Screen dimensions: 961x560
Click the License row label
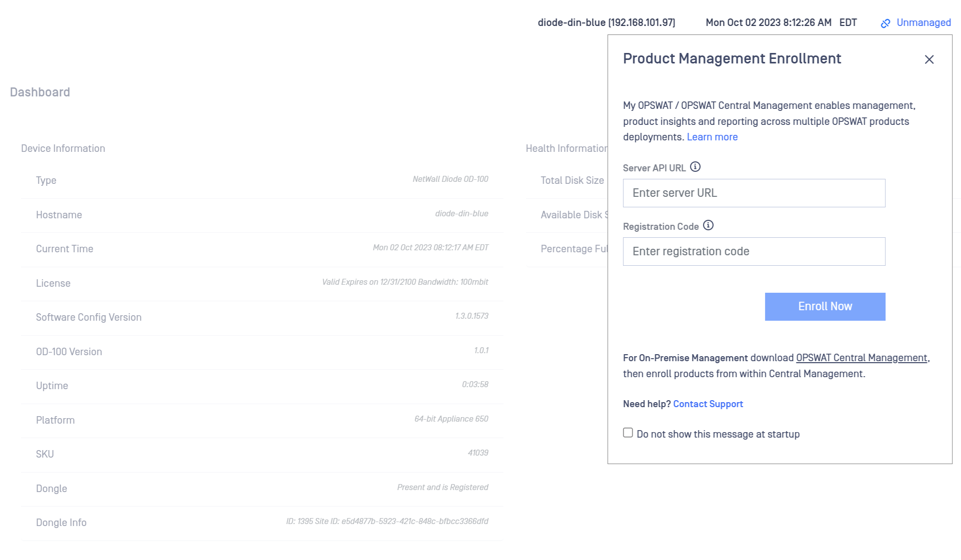tap(53, 283)
